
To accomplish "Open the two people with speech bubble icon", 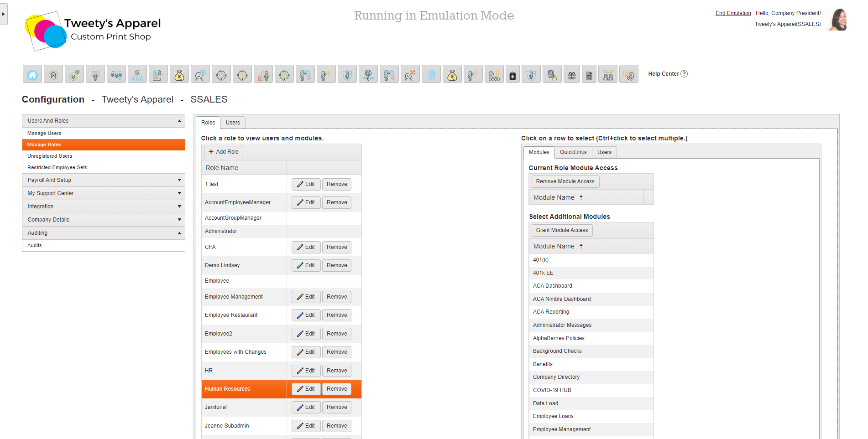I will [x=608, y=74].
